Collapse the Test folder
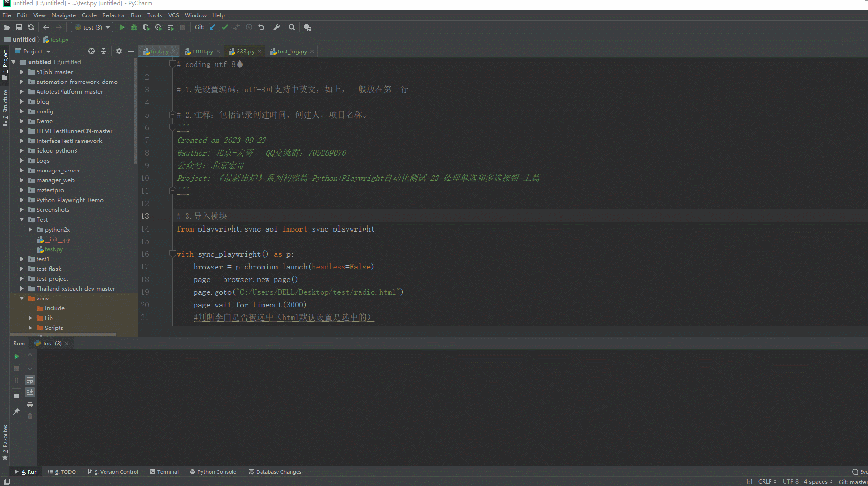The image size is (868, 486). tap(22, 219)
